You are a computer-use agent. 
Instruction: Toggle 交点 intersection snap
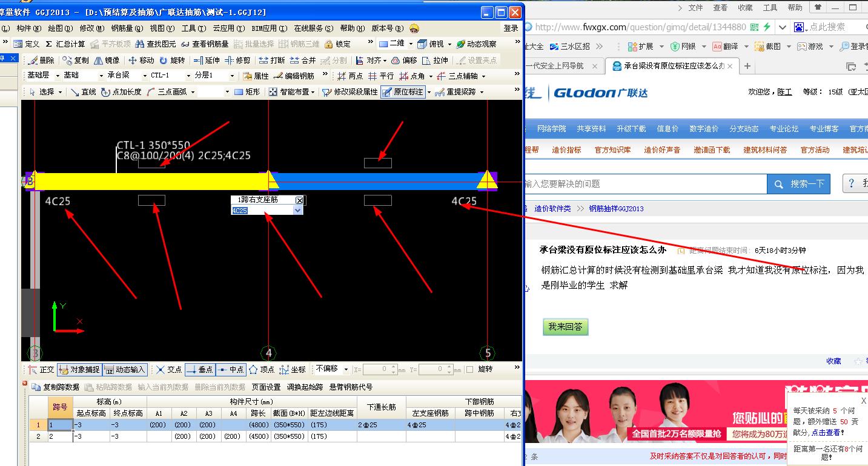click(x=168, y=369)
